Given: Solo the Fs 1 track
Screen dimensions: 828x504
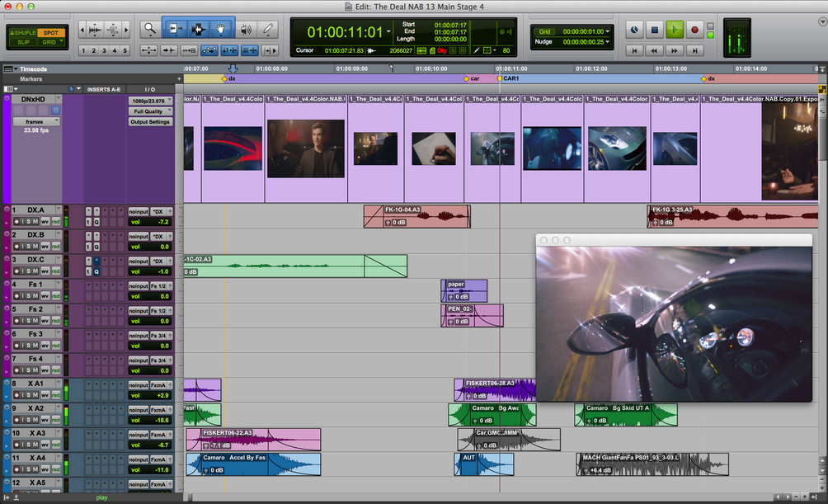Looking at the screenshot, I should click(x=29, y=296).
